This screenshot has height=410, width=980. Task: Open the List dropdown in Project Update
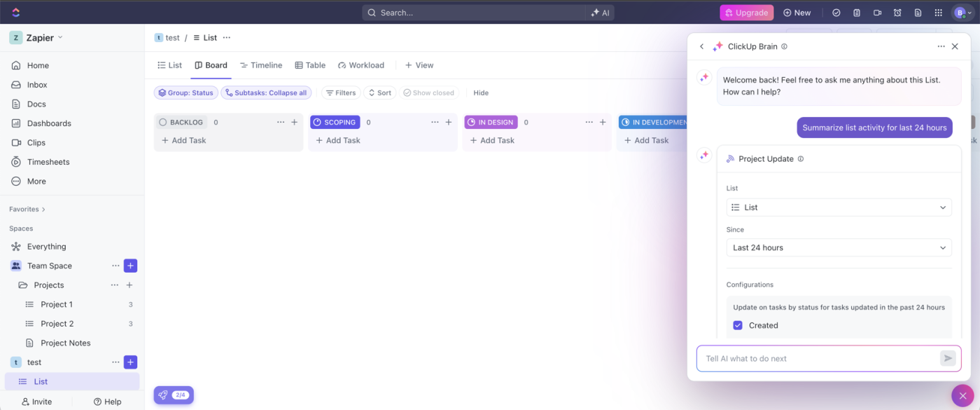[x=839, y=207]
